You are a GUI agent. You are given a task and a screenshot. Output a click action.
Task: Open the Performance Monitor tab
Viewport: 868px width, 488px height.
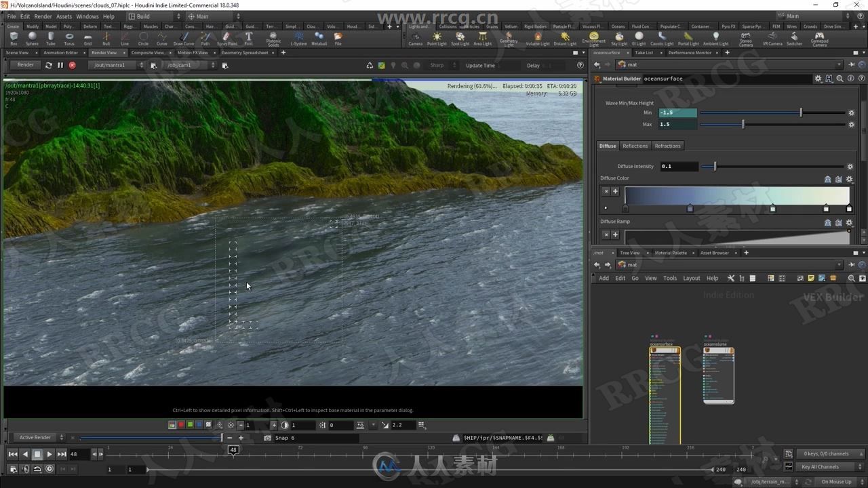690,52
